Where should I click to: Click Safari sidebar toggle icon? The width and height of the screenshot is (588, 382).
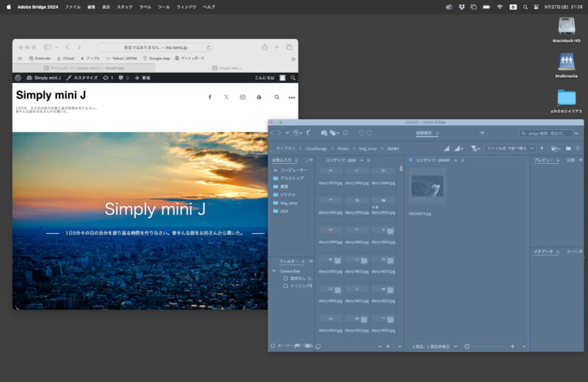click(47, 47)
